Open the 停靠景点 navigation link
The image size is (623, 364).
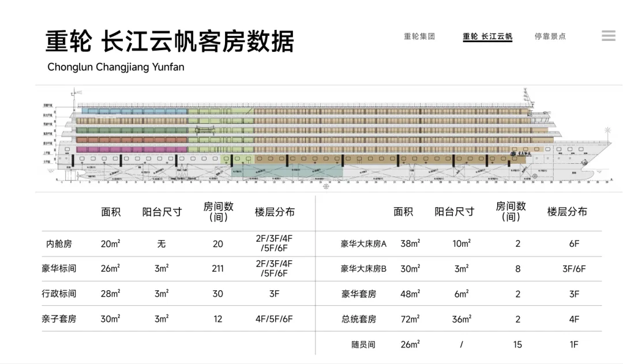[550, 36]
